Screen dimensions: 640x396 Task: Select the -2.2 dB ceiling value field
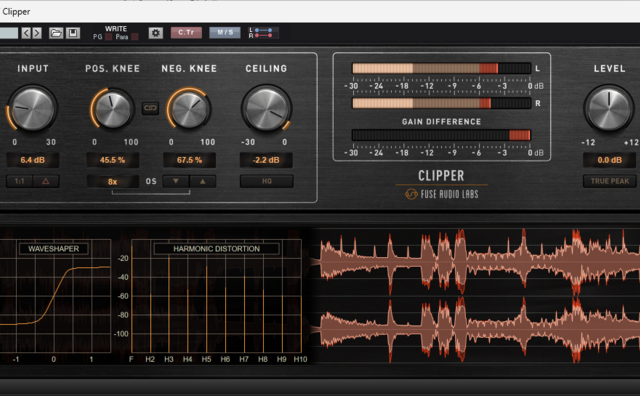266,160
